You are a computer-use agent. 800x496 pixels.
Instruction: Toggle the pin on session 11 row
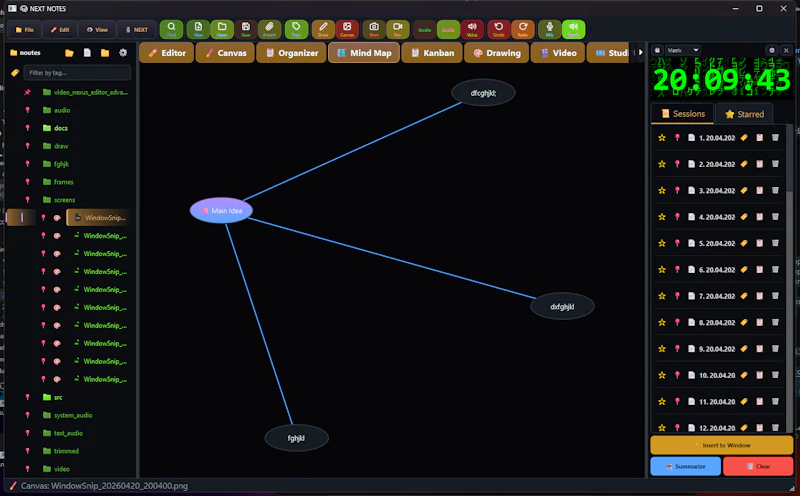677,402
